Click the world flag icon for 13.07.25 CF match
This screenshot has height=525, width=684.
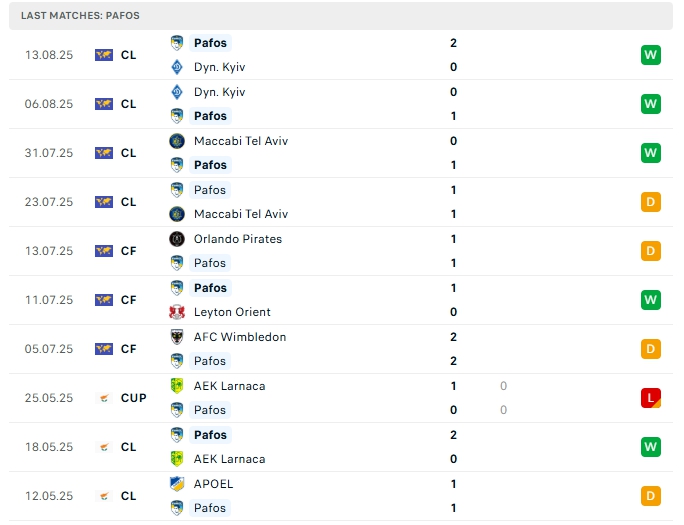click(x=104, y=251)
